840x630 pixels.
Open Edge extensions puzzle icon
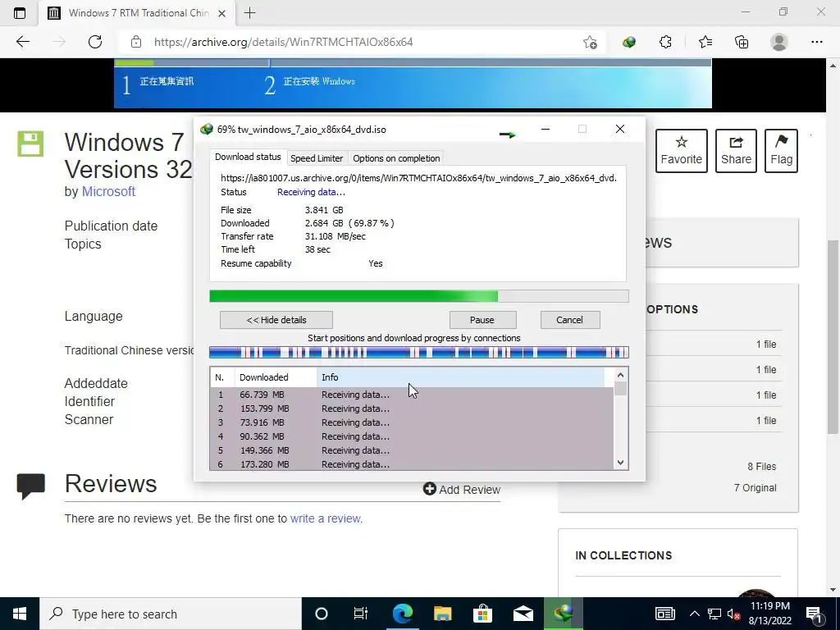point(665,42)
